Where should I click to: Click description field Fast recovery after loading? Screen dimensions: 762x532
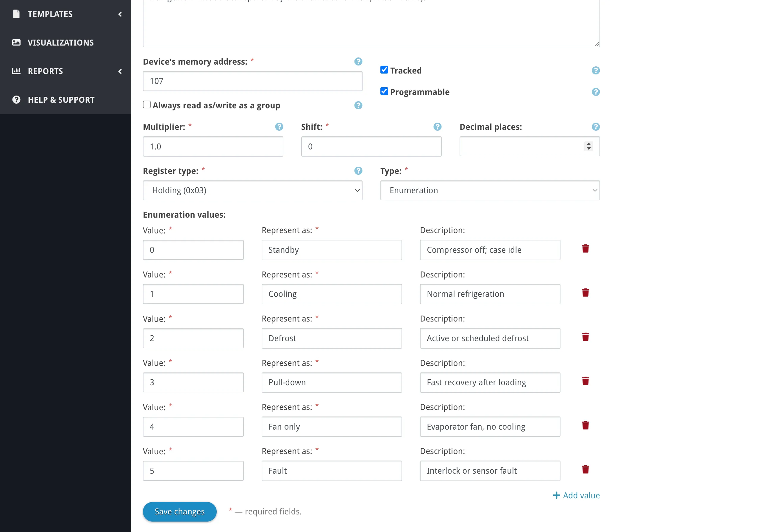pos(490,382)
